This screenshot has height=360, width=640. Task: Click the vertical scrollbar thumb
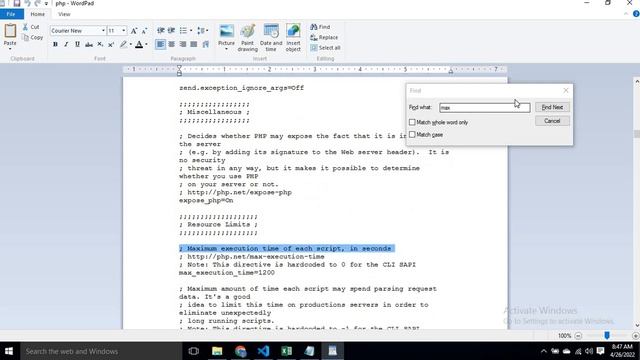point(636,134)
